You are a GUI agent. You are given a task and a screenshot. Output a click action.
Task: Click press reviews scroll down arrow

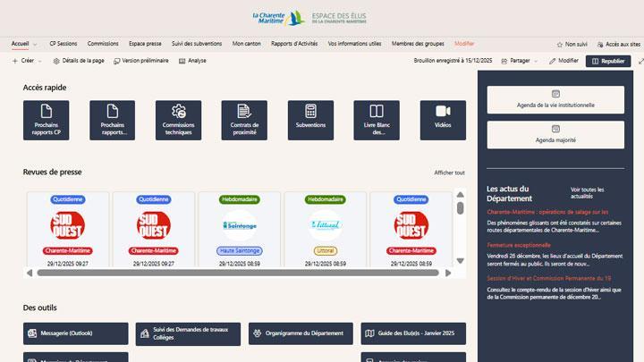(460, 261)
